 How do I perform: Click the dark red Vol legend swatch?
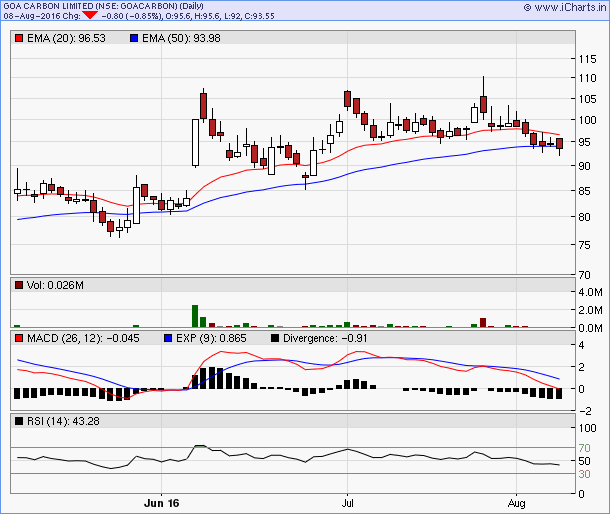pos(19,285)
